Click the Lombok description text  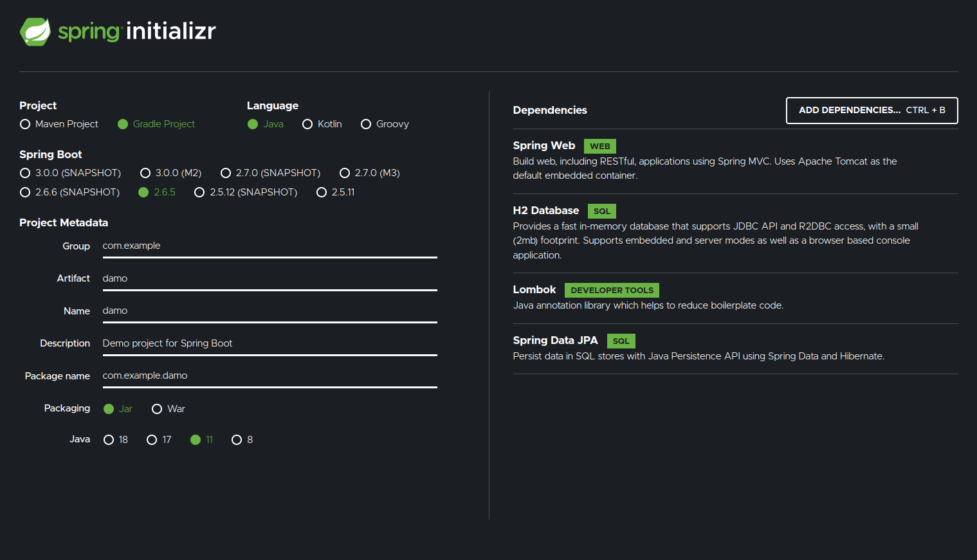click(x=648, y=306)
